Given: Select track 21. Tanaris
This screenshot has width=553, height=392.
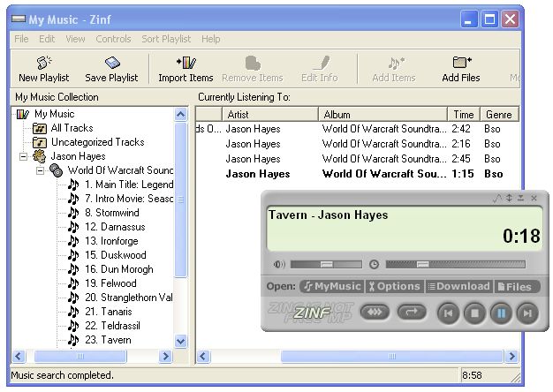Looking at the screenshot, I should click(109, 312).
